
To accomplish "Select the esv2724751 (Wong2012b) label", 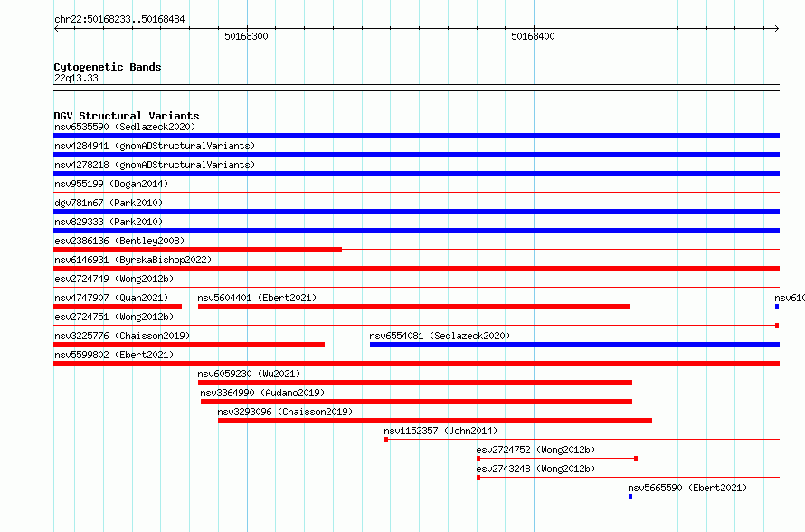I will [114, 317].
